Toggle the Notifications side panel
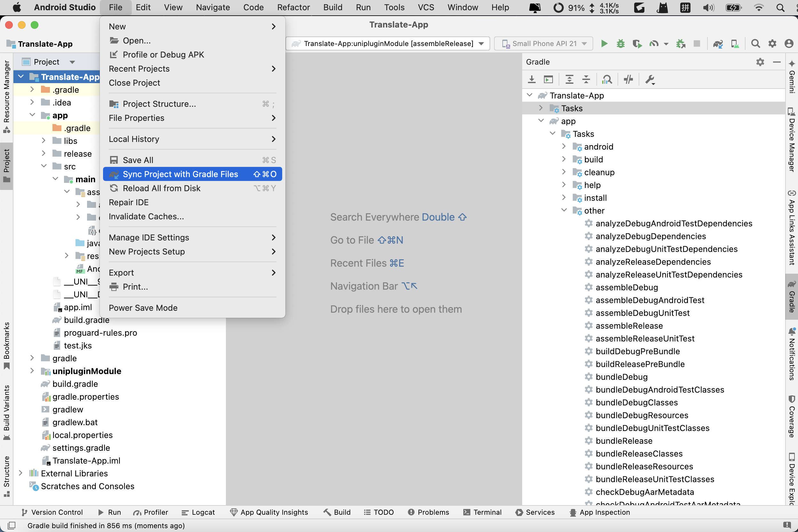The height and width of the screenshot is (532, 798). (792, 354)
